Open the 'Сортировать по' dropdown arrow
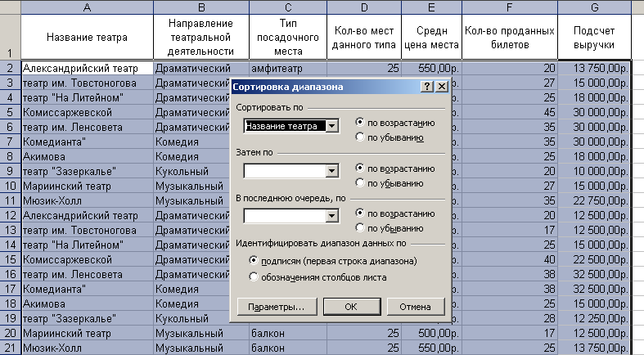 coord(332,126)
